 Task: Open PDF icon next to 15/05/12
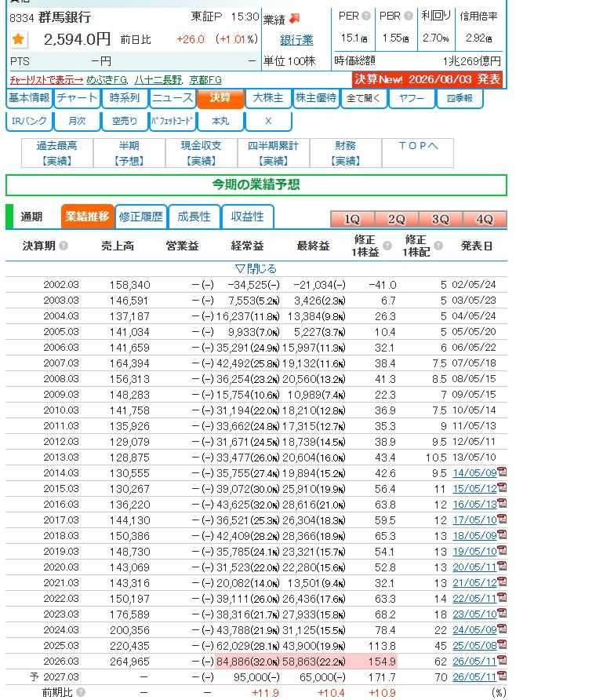point(502,487)
